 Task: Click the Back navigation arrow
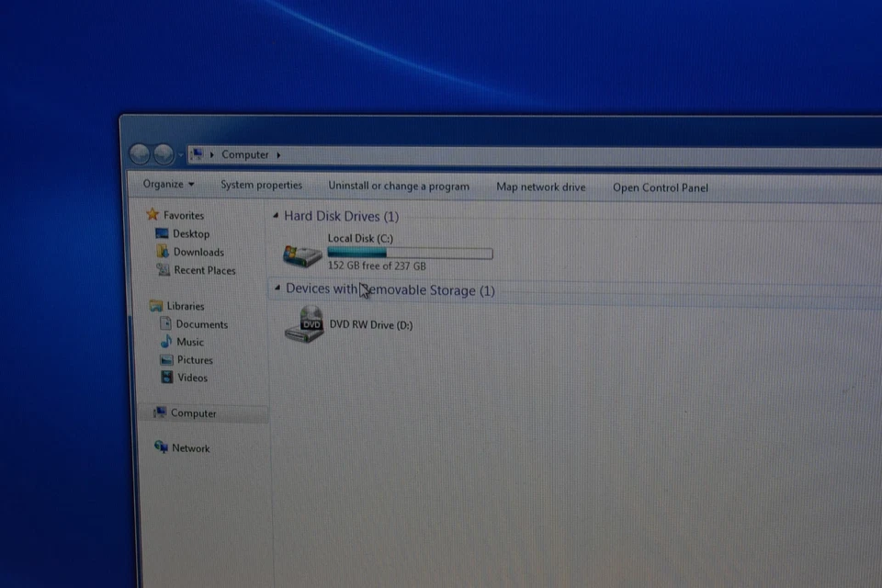(x=139, y=154)
